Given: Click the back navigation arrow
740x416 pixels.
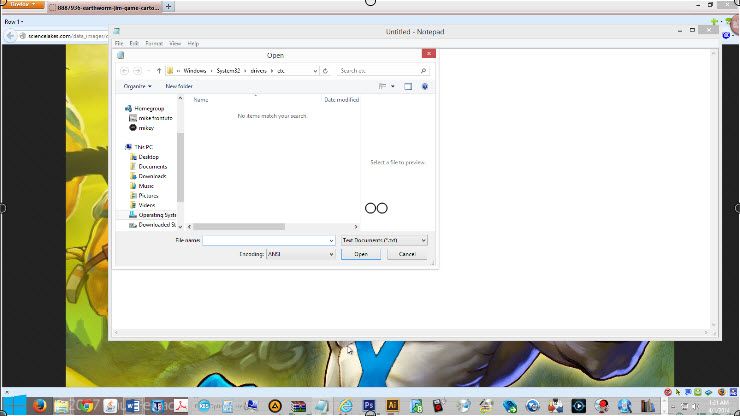Looking at the screenshot, I should click(124, 71).
